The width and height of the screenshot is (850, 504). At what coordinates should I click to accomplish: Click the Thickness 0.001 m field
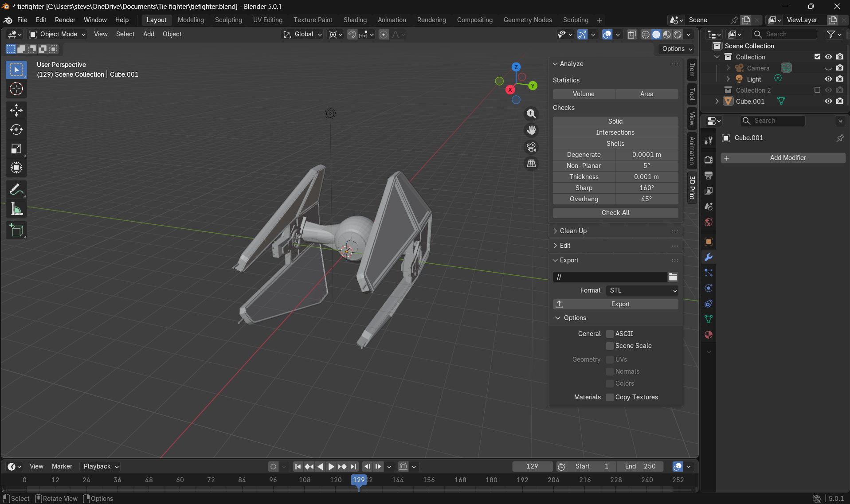(646, 177)
